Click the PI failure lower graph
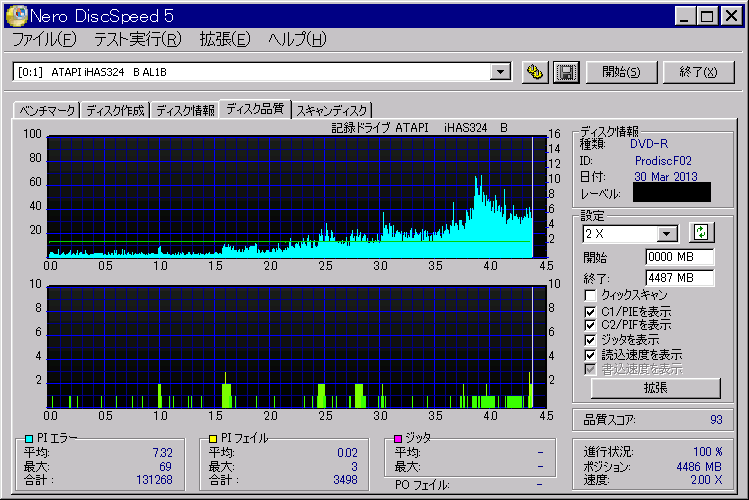This screenshot has width=749, height=500. (297, 347)
